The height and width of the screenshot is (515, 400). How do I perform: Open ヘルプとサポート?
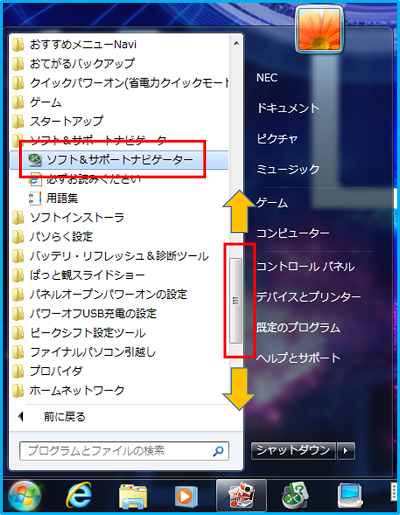tap(298, 358)
